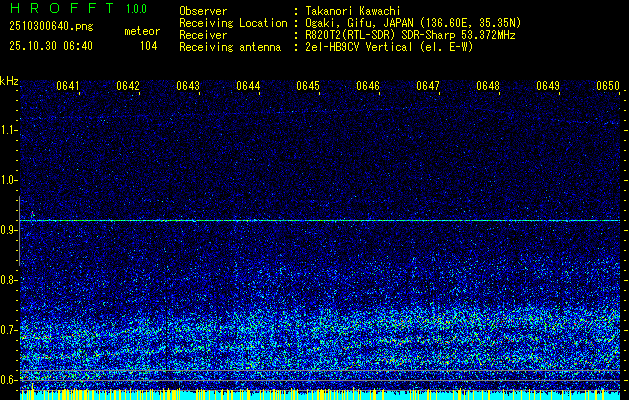Viewport: 629px width, 400px height.
Task: Click the version number 1.0.0
Action: click(x=136, y=9)
